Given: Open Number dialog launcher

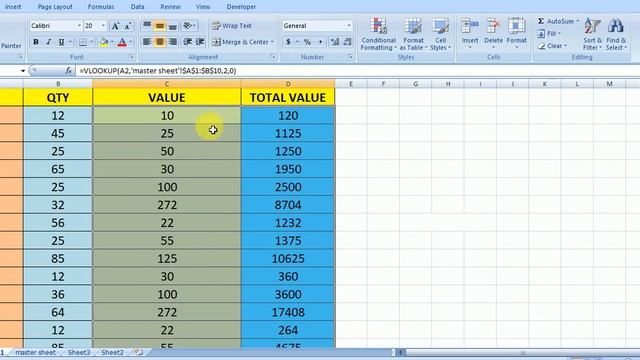Looking at the screenshot, I should tap(350, 57).
